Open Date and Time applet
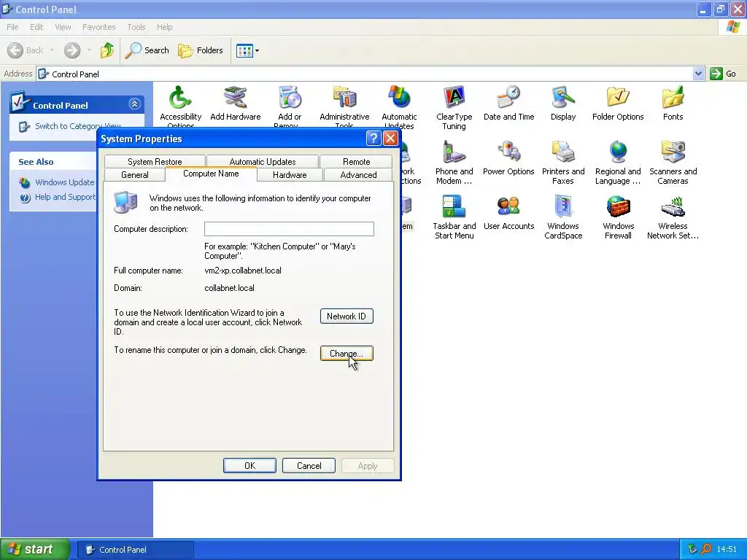 (508, 103)
